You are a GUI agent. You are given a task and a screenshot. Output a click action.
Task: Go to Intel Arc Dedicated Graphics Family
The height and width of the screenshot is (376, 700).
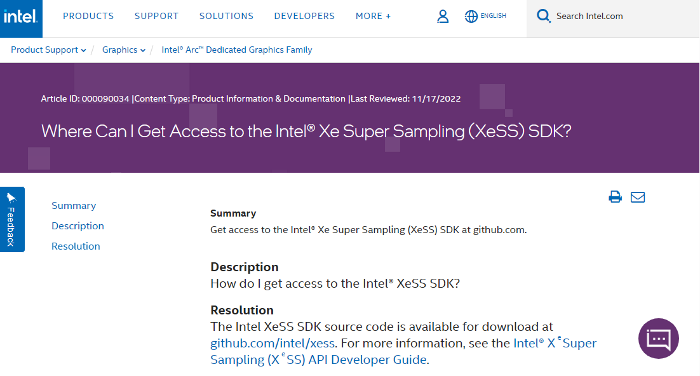tap(237, 50)
